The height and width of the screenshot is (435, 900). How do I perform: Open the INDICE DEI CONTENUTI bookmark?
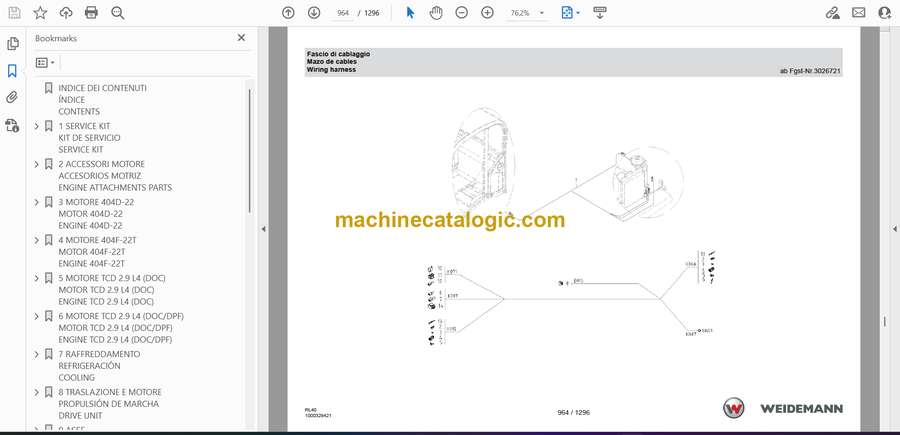point(102,88)
